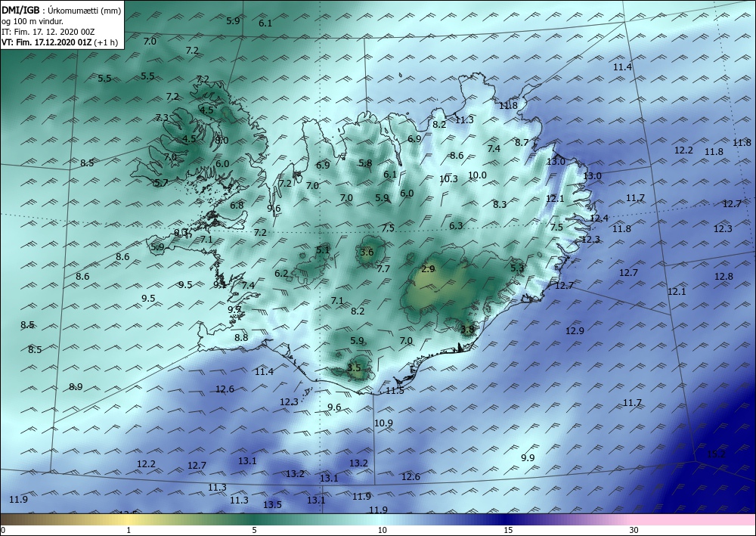Click the 8.7 value on the map

pyautogui.click(x=522, y=142)
